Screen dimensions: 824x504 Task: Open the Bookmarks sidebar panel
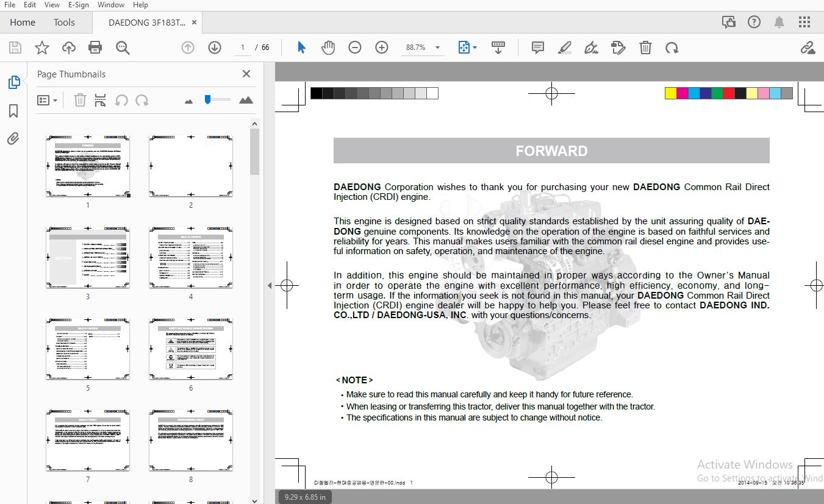coord(13,111)
